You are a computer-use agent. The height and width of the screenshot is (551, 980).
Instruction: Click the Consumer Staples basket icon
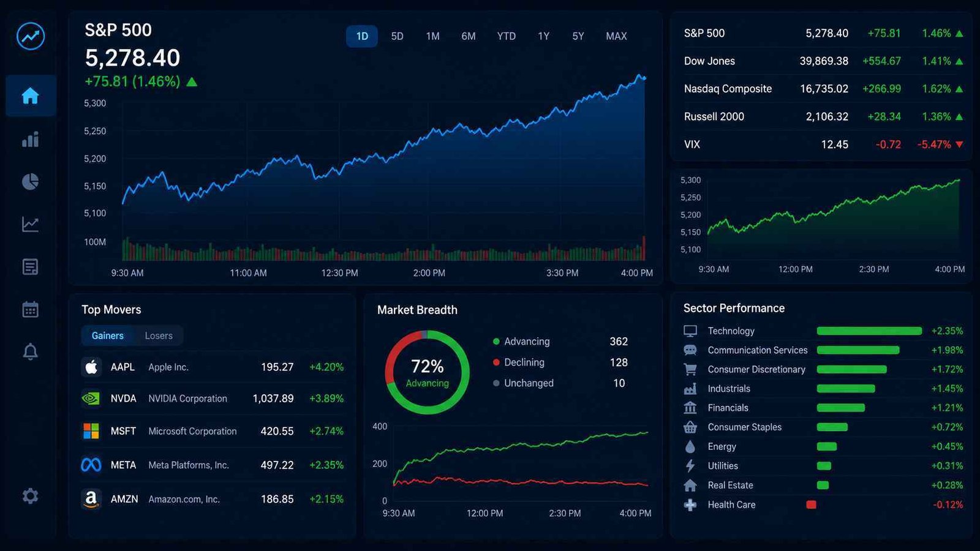(x=690, y=427)
